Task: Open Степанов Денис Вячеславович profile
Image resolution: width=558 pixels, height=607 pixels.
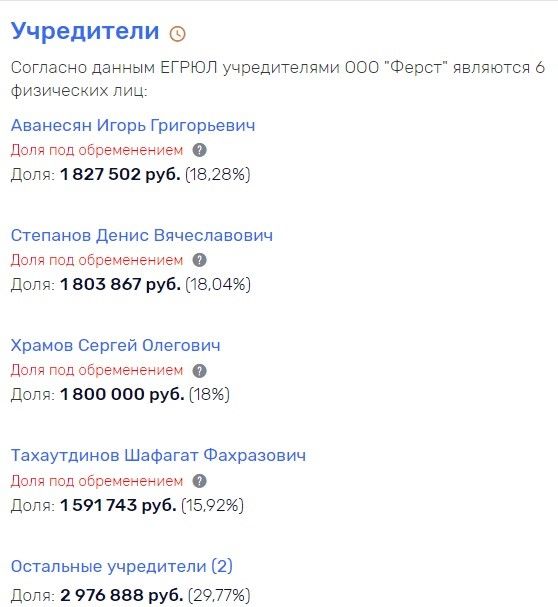Action: tap(142, 235)
